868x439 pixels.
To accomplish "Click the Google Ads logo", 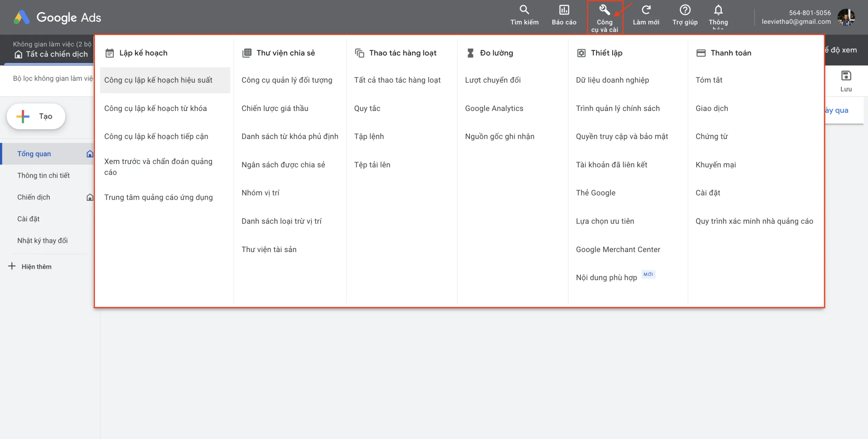I will click(x=57, y=17).
